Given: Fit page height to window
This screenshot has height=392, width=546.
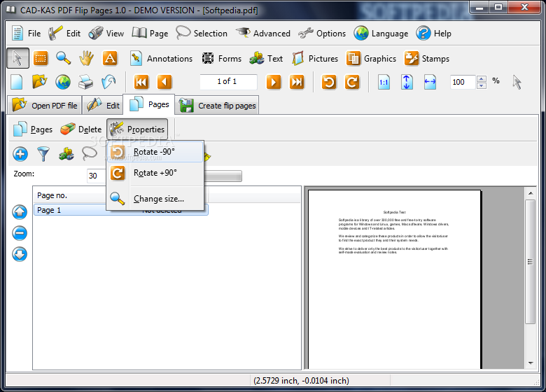Looking at the screenshot, I should (x=407, y=82).
